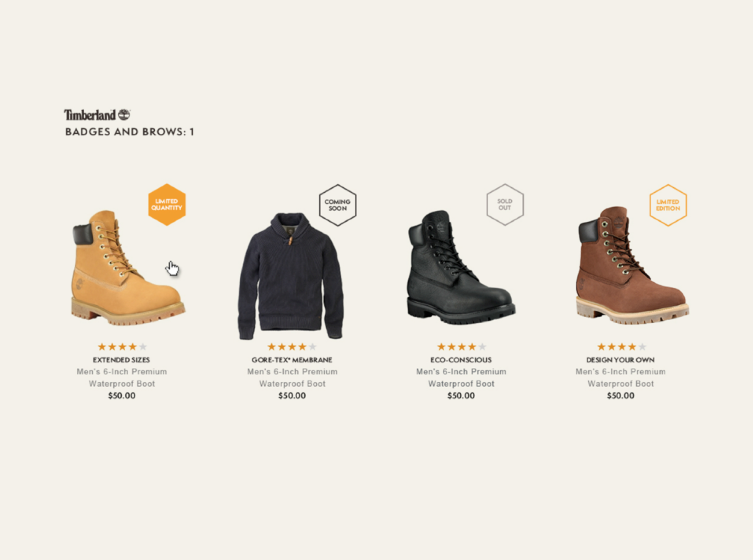This screenshot has height=560, width=753.
Task: Click the Badges and Brows: 1 heading
Action: coord(129,132)
